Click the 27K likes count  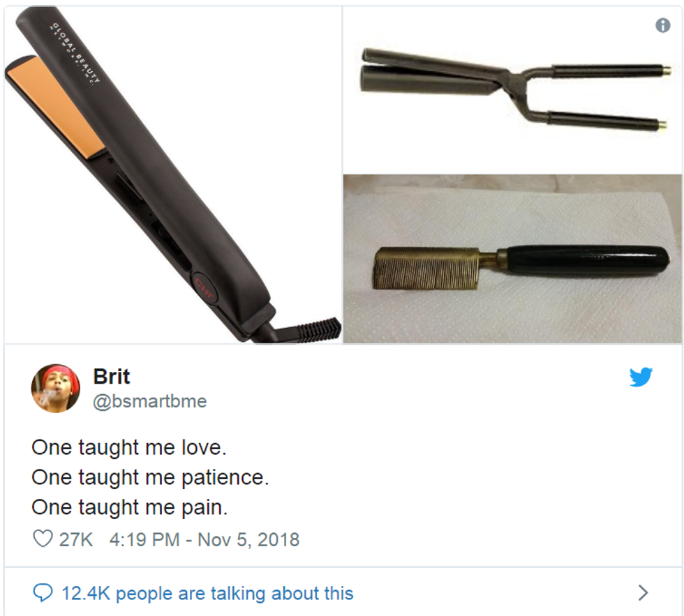coord(76,540)
